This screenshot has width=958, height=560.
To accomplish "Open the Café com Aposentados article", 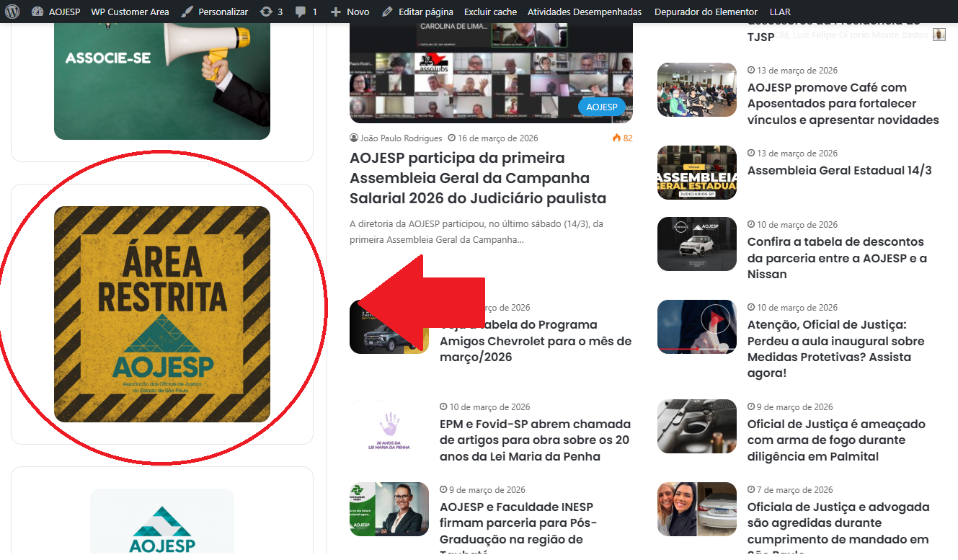I will [x=843, y=104].
